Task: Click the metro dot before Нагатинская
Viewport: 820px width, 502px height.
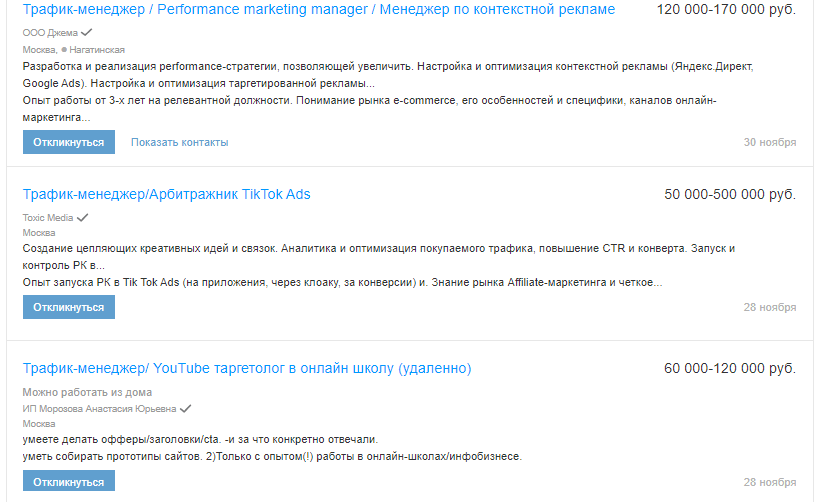Action: pos(63,49)
